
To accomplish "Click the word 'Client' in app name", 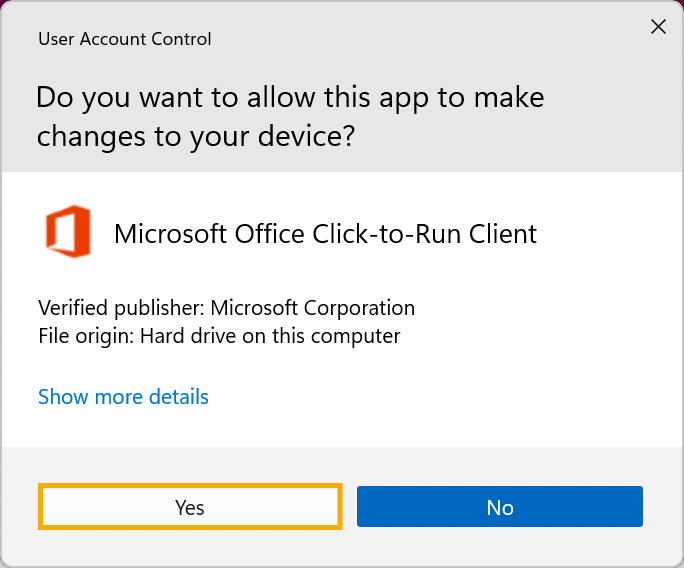I will tap(503, 234).
